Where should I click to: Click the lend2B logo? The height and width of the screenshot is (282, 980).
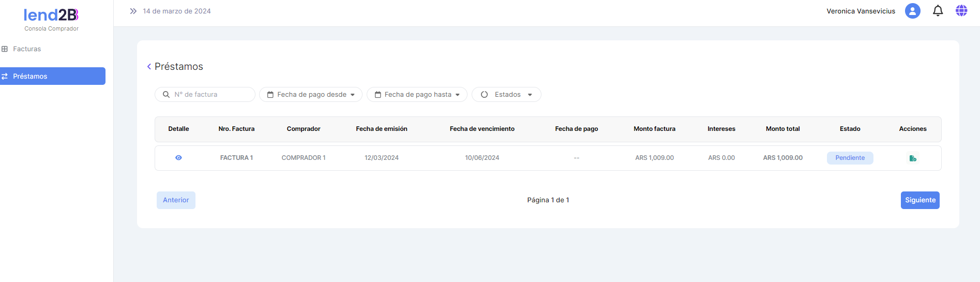(x=51, y=16)
